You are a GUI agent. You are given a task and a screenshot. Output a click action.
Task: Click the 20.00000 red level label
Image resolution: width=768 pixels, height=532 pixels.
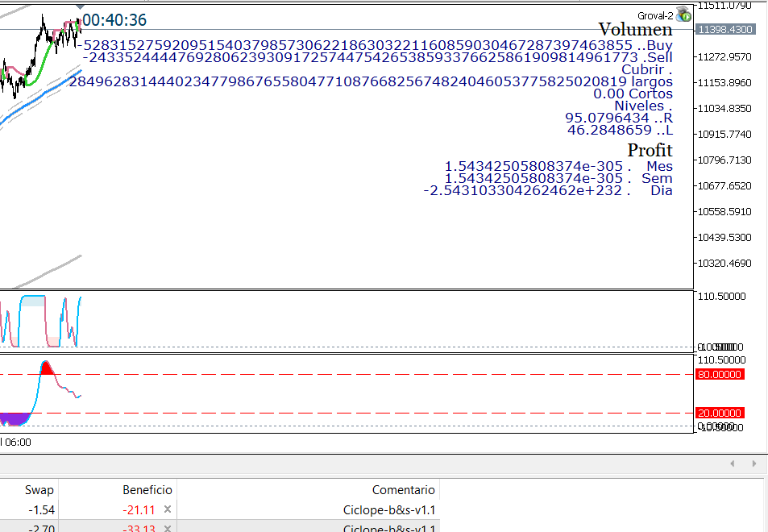point(720,413)
